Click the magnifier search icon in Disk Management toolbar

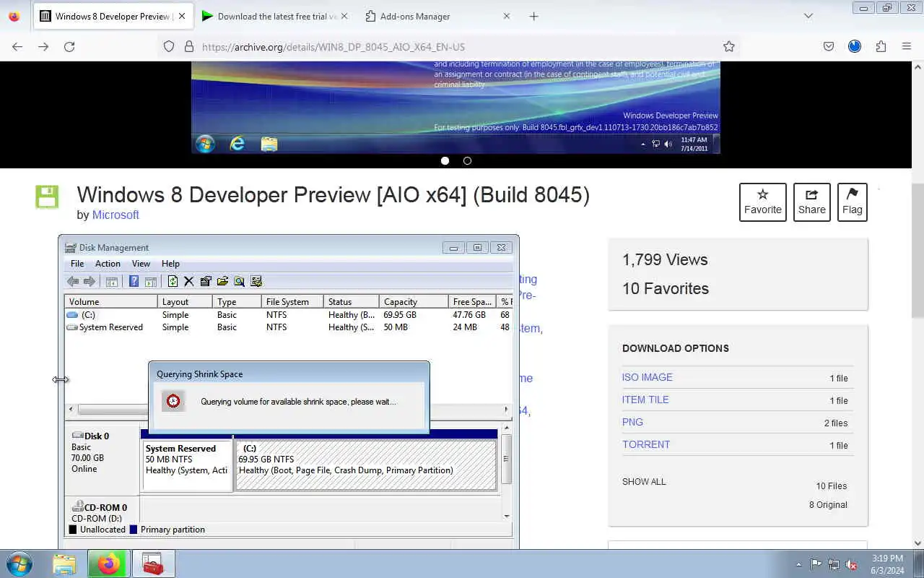(x=239, y=281)
